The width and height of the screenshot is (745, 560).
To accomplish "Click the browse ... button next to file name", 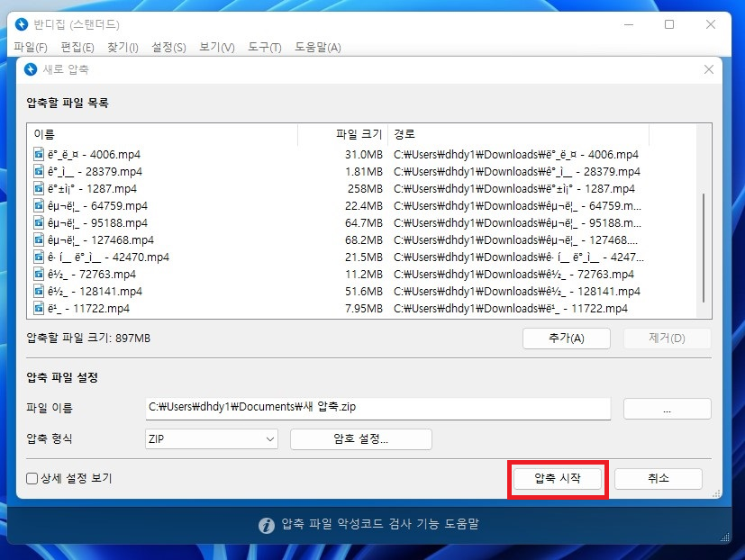I will coord(668,409).
